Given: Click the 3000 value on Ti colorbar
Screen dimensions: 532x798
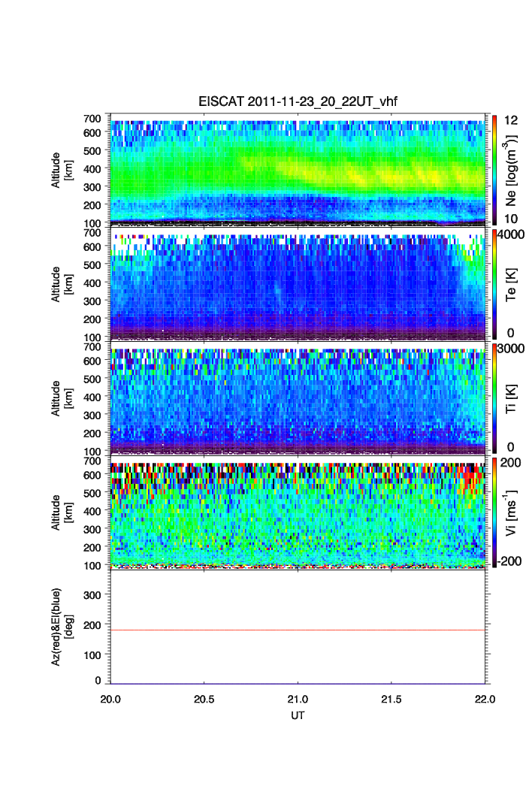Looking at the screenshot, I should coord(511,348).
